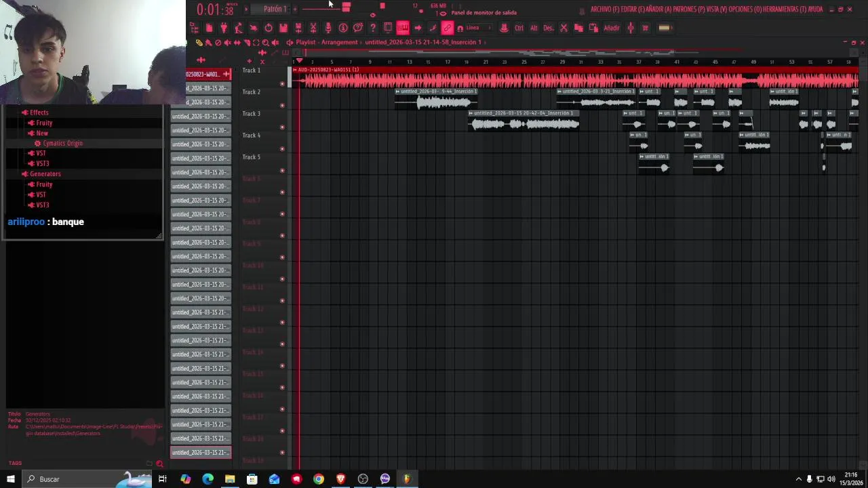Toggle the magnet snap icon
868x488 pixels.
[460, 28]
